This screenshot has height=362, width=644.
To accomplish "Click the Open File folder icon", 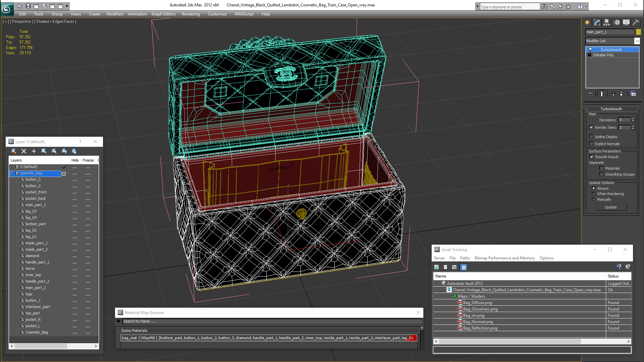I will tap(20, 6).
